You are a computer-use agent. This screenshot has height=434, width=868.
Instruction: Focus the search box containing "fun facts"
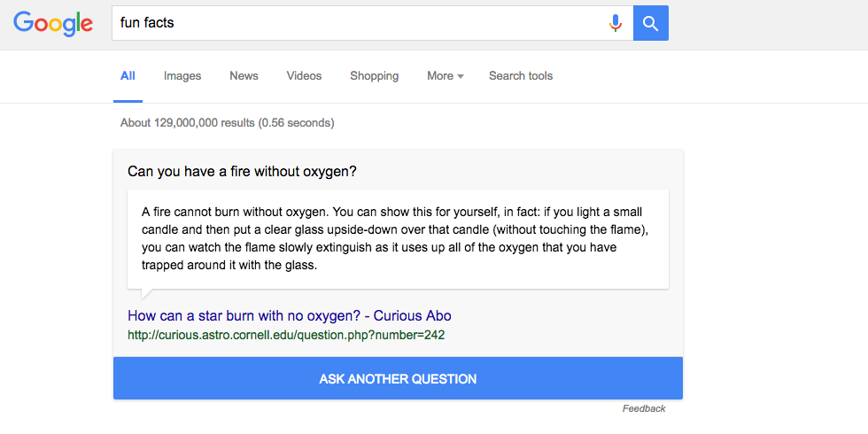coord(354,23)
